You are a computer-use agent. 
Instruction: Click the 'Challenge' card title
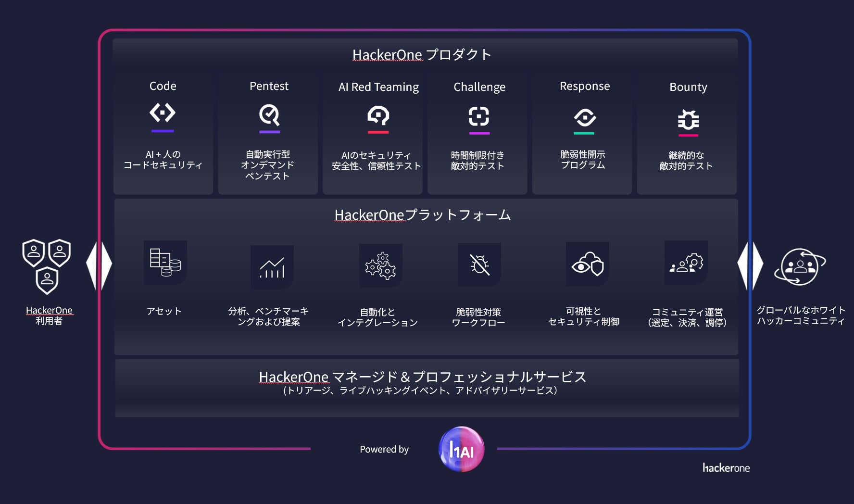pos(479,87)
